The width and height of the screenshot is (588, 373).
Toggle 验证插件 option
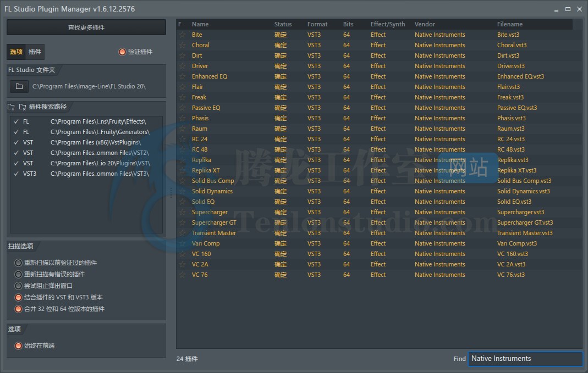coord(122,52)
